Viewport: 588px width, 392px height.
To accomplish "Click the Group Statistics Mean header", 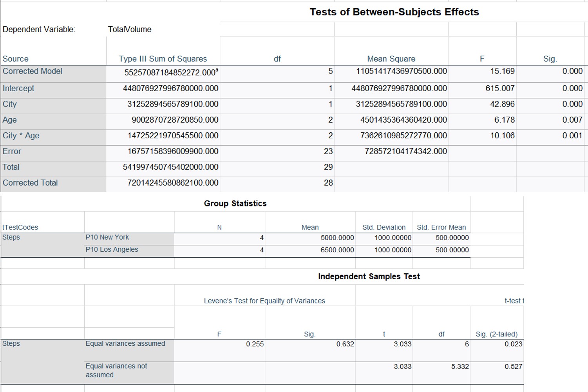I will pos(310,228).
